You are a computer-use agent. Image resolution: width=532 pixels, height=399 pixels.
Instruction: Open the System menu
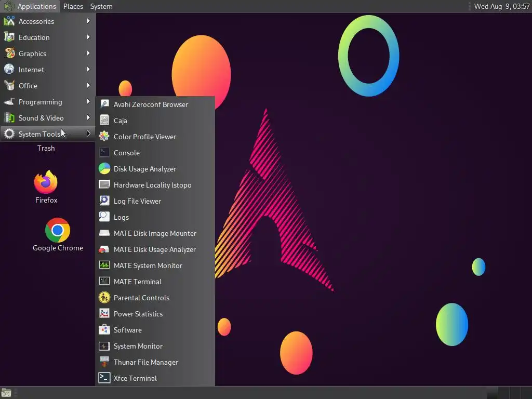pyautogui.click(x=101, y=6)
